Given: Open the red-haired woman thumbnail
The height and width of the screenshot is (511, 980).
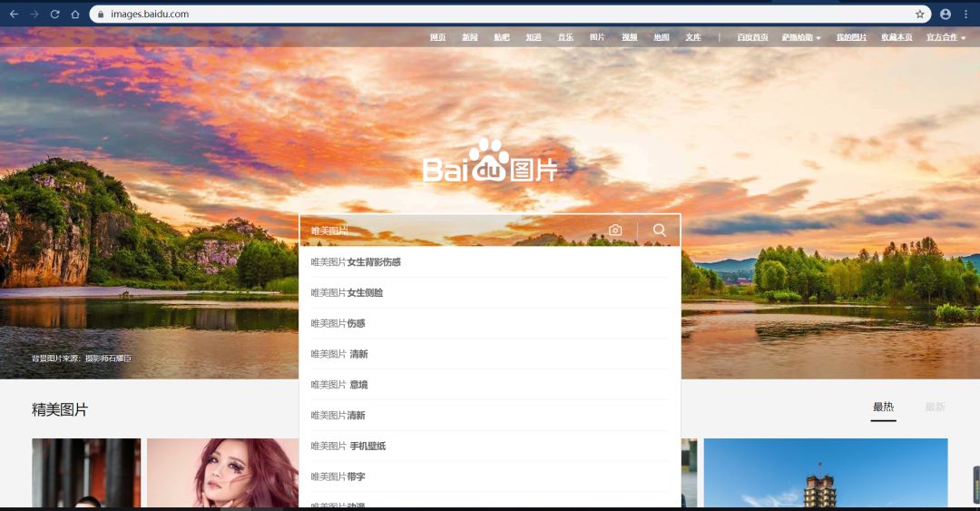Looking at the screenshot, I should point(222,473).
